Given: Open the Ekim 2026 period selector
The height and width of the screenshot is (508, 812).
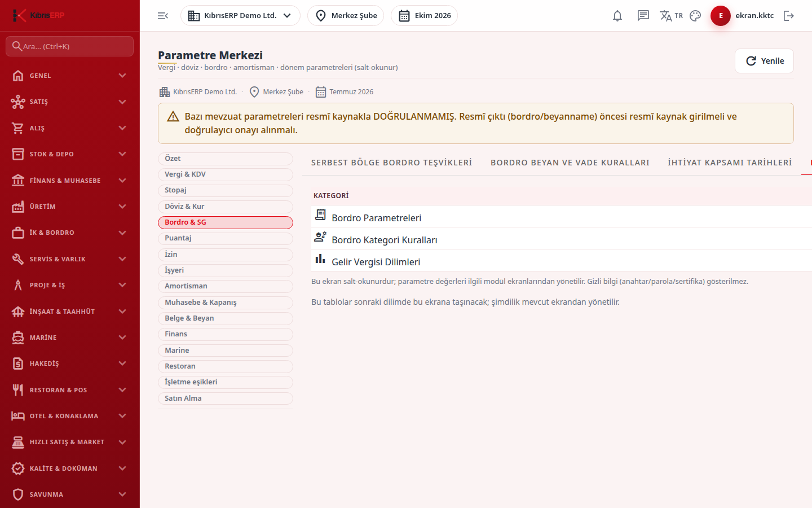Looking at the screenshot, I should [424, 16].
